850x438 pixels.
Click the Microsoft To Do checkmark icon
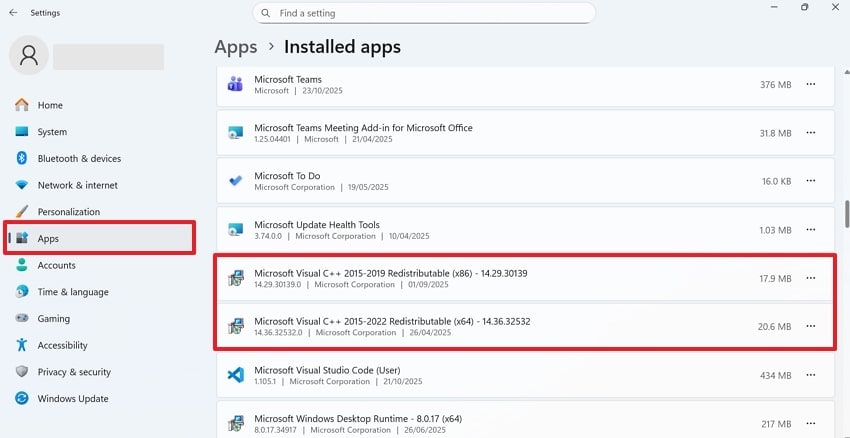point(235,181)
